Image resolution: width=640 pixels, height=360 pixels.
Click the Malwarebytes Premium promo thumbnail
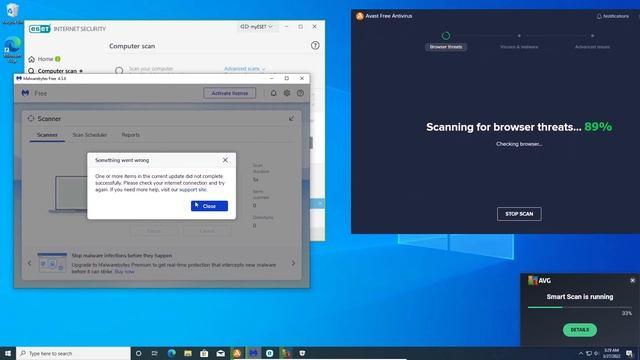(52, 262)
